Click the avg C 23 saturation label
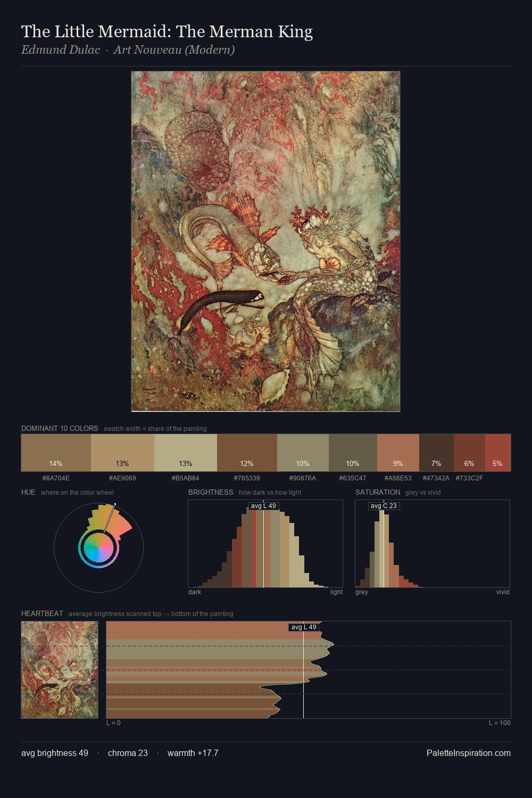This screenshot has width=532, height=798. pos(384,506)
